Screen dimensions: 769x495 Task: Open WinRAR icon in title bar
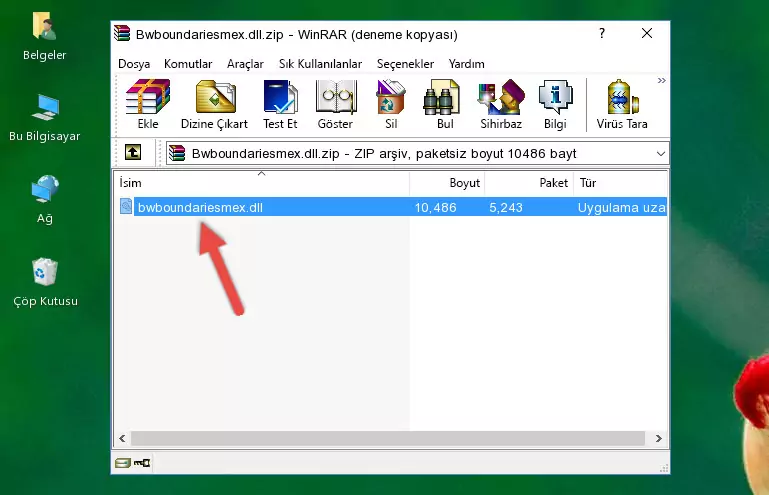tap(122, 33)
